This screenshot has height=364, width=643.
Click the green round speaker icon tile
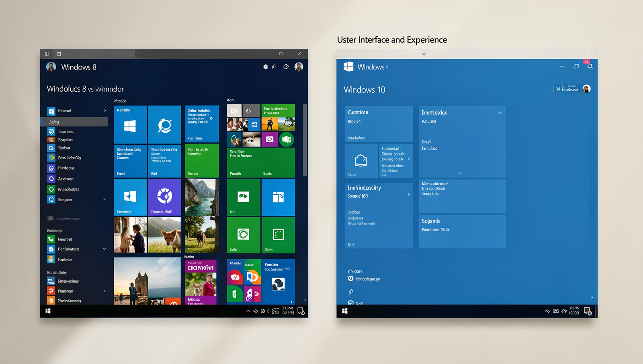(x=287, y=139)
